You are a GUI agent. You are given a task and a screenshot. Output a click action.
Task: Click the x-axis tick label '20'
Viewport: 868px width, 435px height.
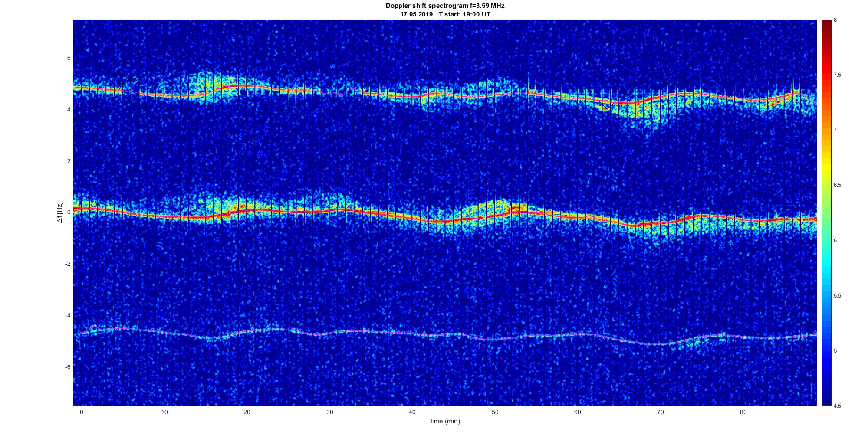(x=247, y=412)
